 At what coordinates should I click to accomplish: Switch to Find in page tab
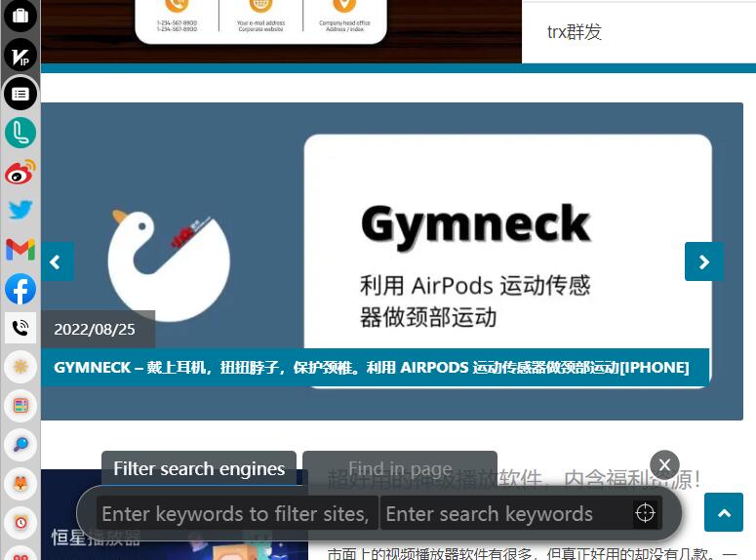pos(400,468)
